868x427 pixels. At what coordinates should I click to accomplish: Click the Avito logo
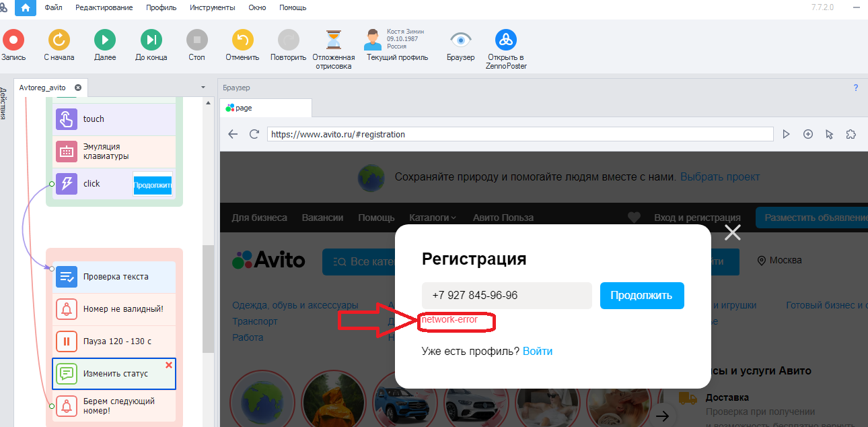[268, 260]
